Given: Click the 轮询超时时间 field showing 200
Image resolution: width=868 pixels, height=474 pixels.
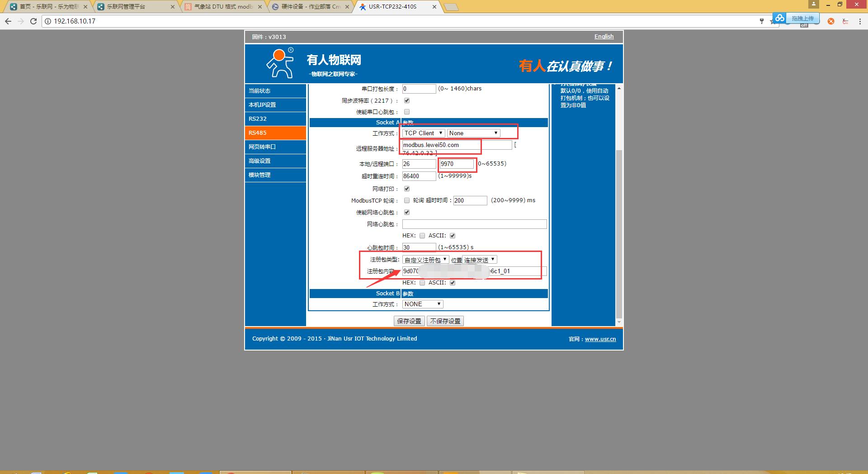Looking at the screenshot, I should click(x=470, y=200).
